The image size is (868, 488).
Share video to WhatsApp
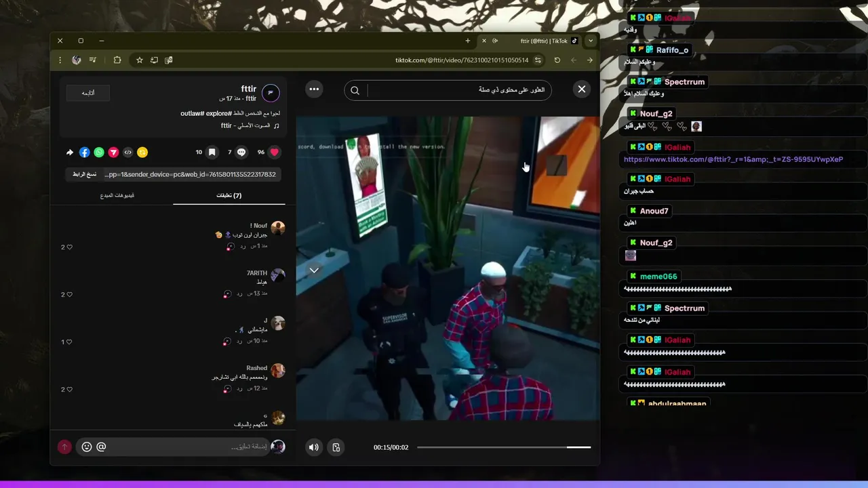click(x=99, y=152)
